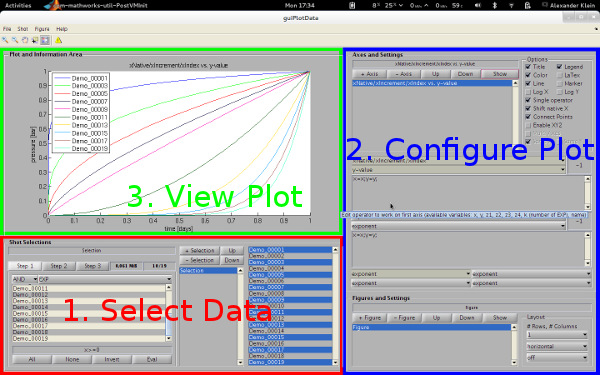The height and width of the screenshot is (375, 600).
Task: Toggle the legend toolbar icon
Action: click(x=45, y=40)
